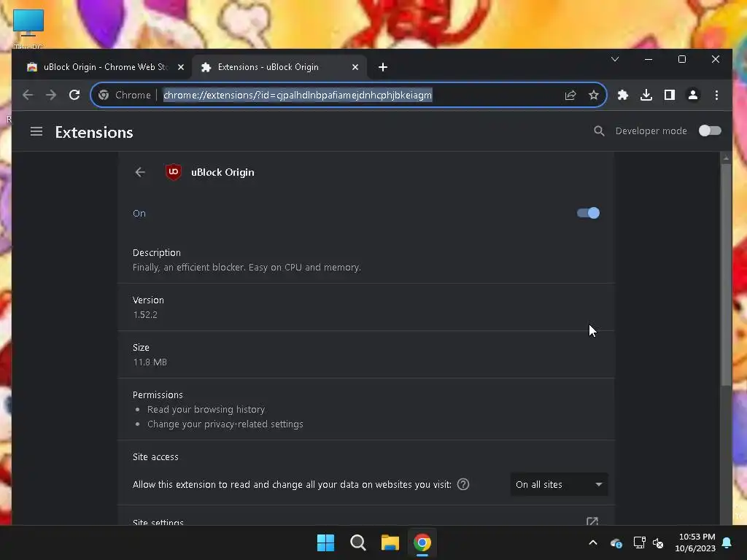This screenshot has height=560, width=747.
Task: Open This PC desktop icon
Action: 28,28
